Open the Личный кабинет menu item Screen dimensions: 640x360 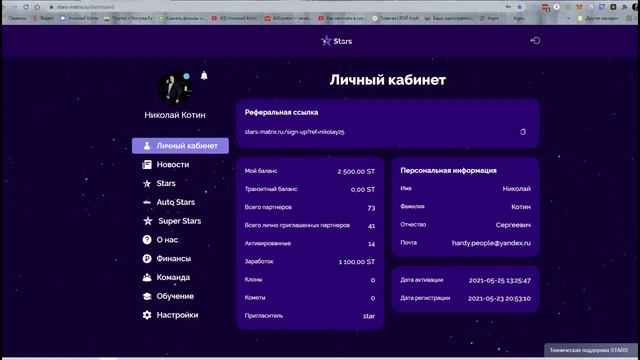coord(180,146)
